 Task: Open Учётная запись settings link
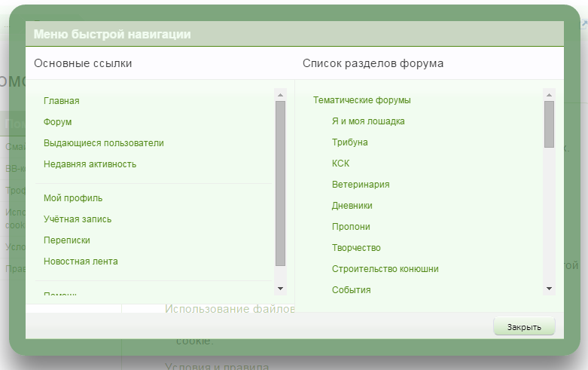[x=78, y=219]
